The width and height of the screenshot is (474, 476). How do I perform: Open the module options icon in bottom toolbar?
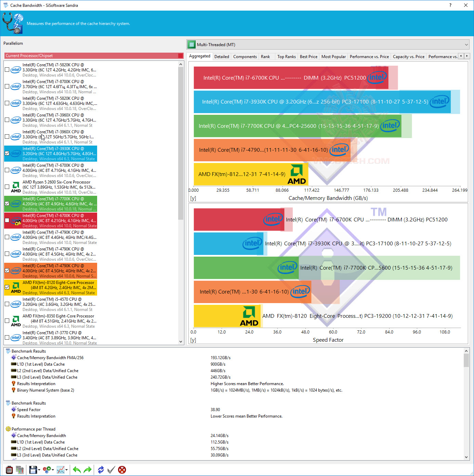9,470
